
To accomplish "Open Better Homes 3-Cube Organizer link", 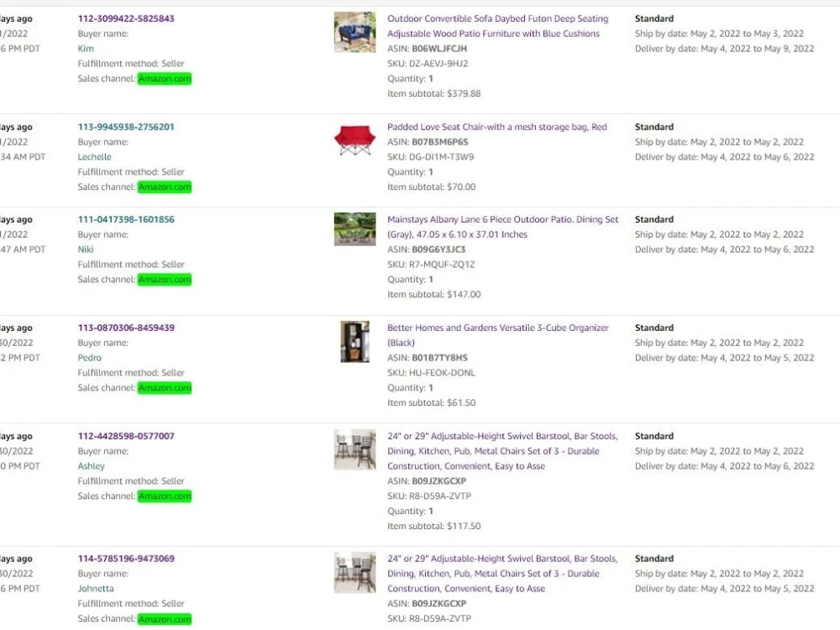I will (x=497, y=335).
